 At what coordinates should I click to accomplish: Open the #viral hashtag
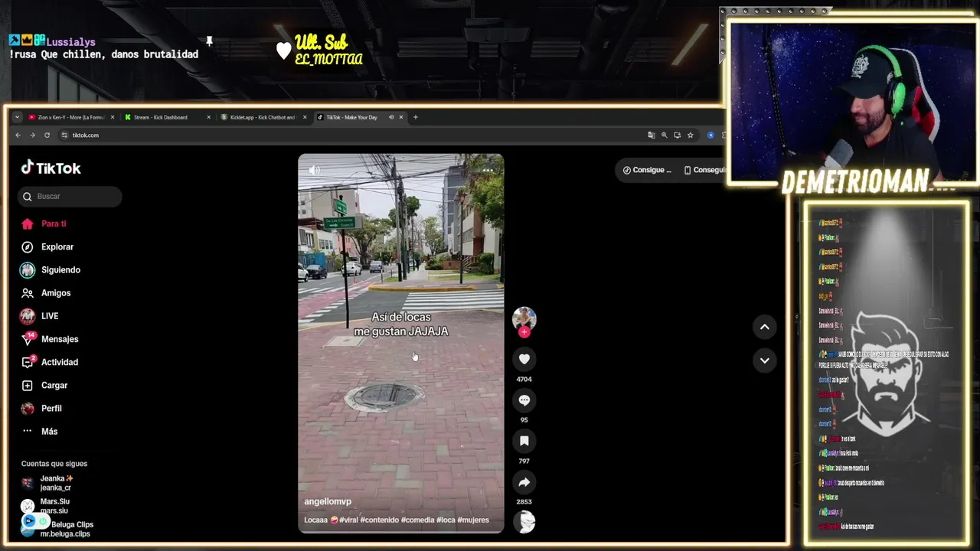350,520
